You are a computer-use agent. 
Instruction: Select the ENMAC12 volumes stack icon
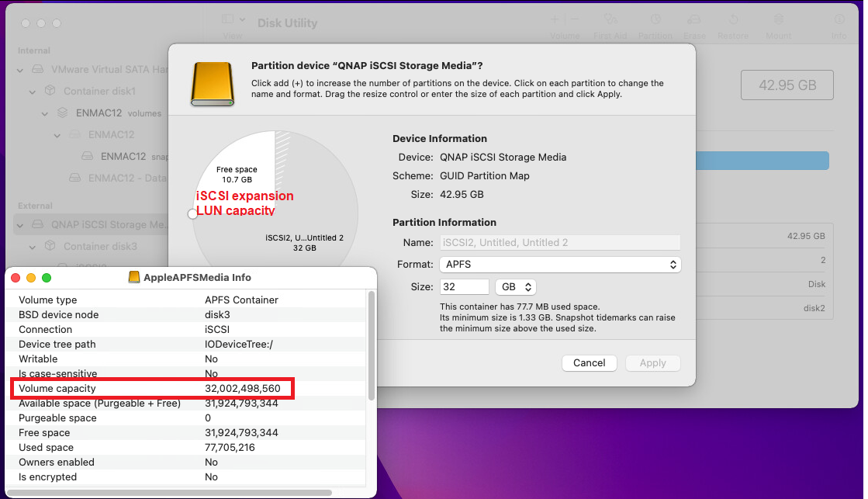(x=63, y=113)
